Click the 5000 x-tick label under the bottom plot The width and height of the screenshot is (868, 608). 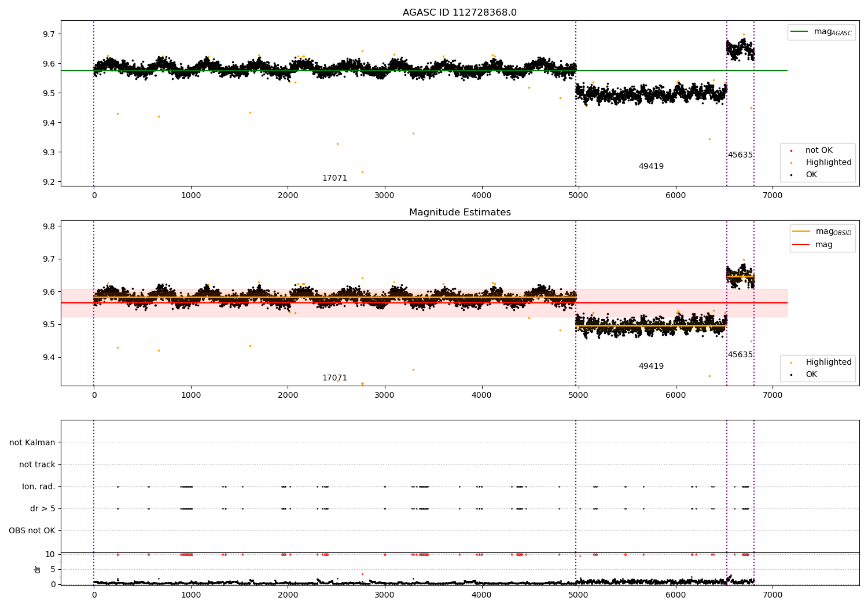pyautogui.click(x=579, y=595)
